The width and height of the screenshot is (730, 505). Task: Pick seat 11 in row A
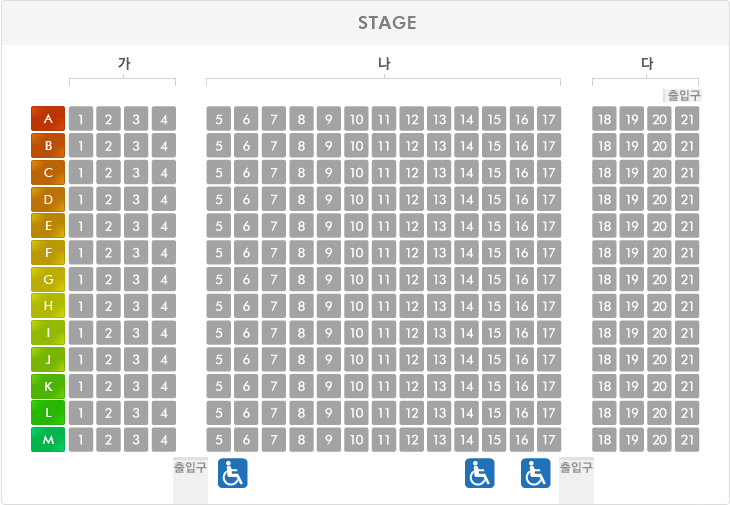click(x=384, y=119)
